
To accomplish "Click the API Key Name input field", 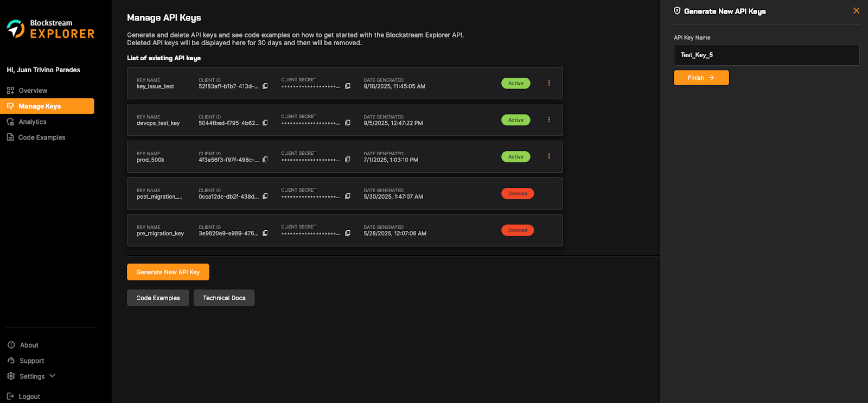I will click(767, 55).
